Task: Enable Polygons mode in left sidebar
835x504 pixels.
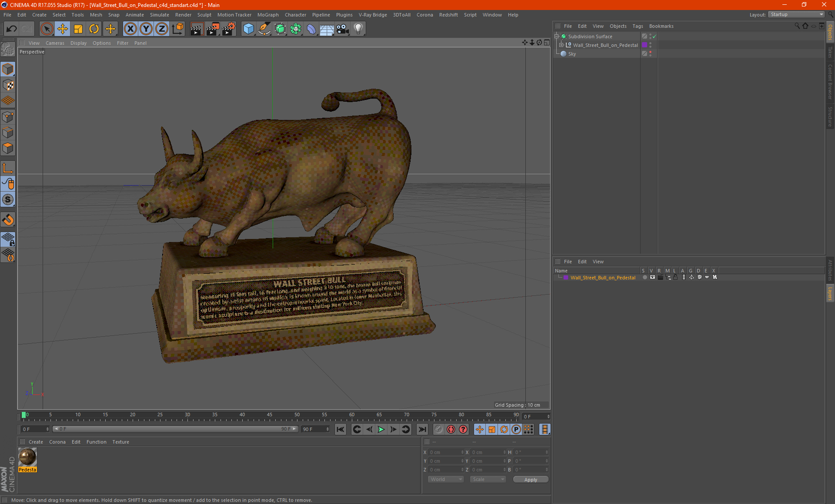Action: (8, 148)
